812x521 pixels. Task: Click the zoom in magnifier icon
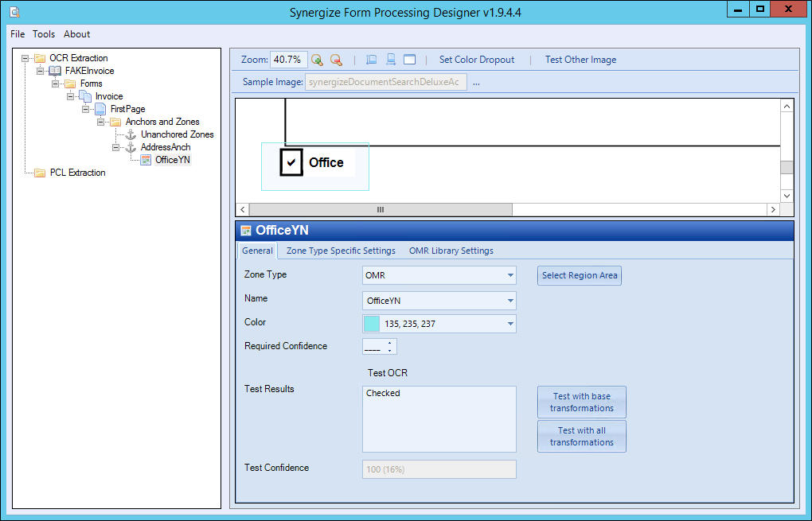click(x=317, y=60)
